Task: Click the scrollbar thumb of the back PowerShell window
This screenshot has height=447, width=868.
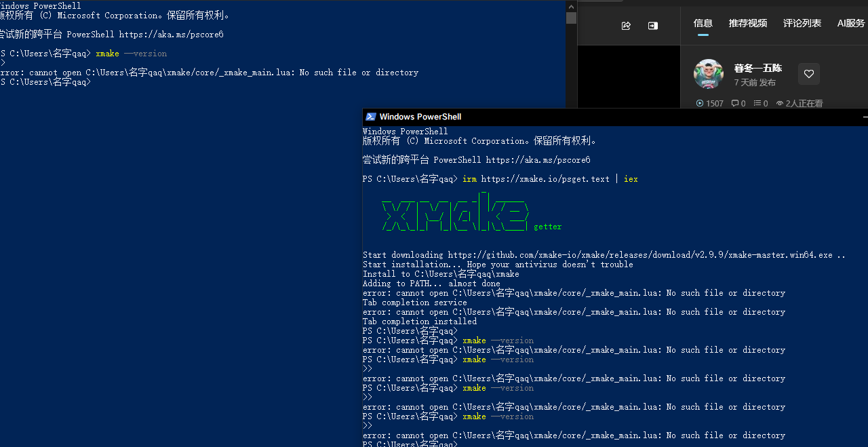Action: (x=572, y=18)
